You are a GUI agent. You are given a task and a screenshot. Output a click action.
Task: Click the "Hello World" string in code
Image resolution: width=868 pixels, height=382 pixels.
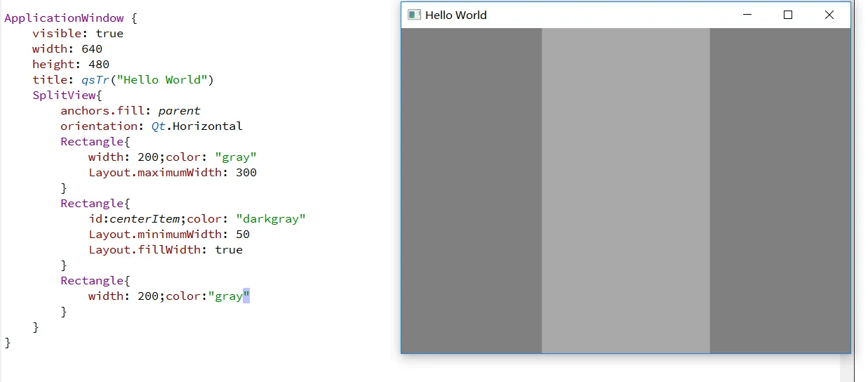pyautogui.click(x=162, y=80)
